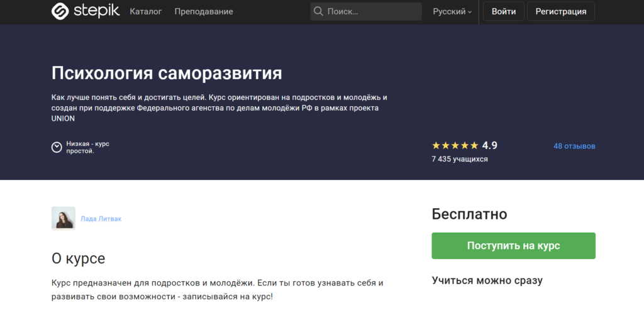644x315 pixels.
Task: Enroll via Поступить на курс button
Action: [x=513, y=246]
